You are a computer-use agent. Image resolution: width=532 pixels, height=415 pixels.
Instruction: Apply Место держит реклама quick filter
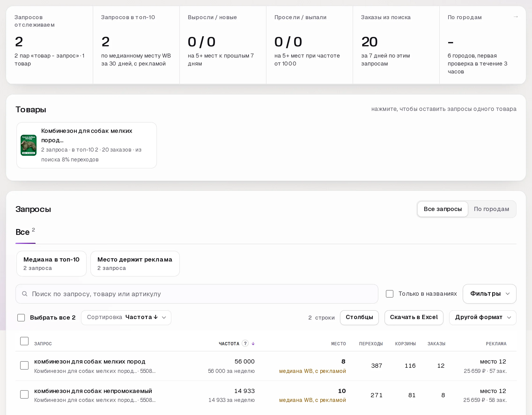click(x=135, y=263)
